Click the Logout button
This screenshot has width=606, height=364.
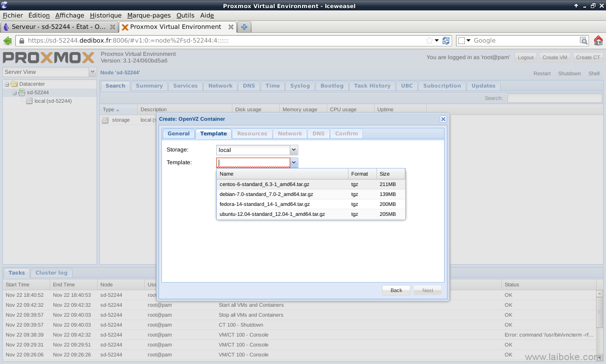click(526, 57)
